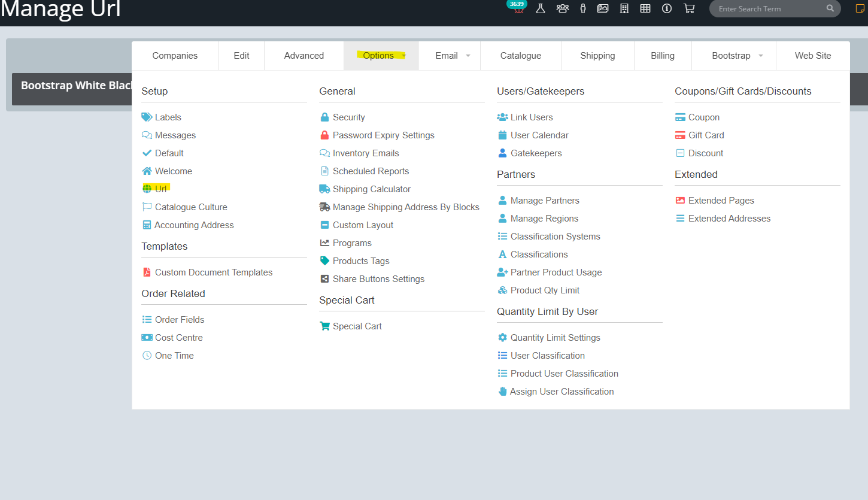Click the grid table icon in top bar
This screenshot has width=868, height=500.
(x=645, y=8)
